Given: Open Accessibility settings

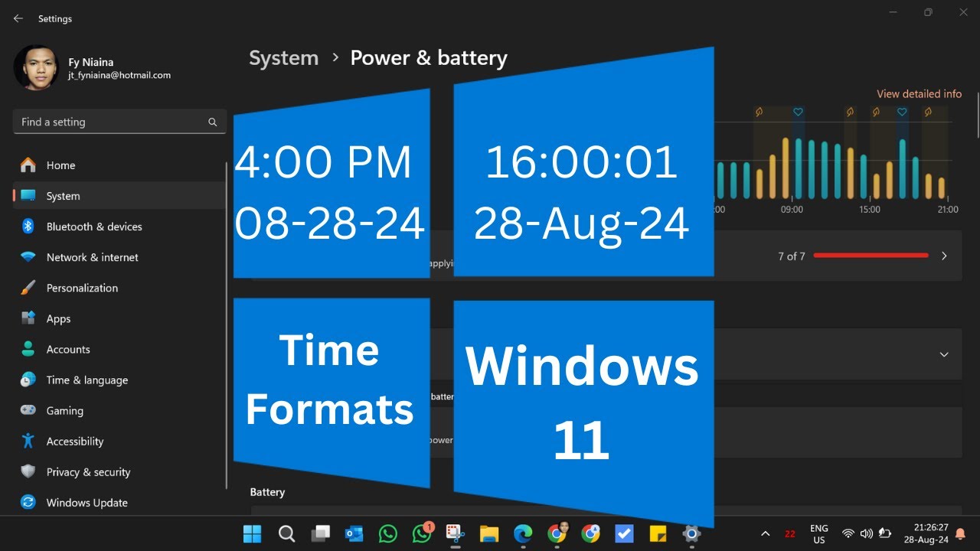Looking at the screenshot, I should click(x=119, y=441).
